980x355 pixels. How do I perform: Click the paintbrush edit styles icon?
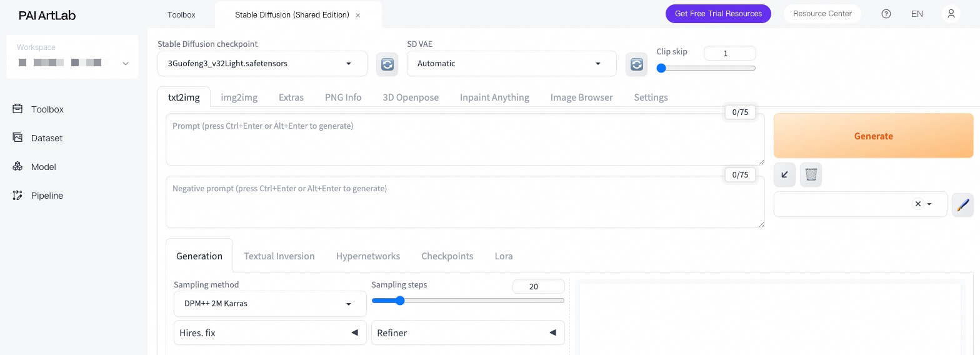click(x=962, y=204)
